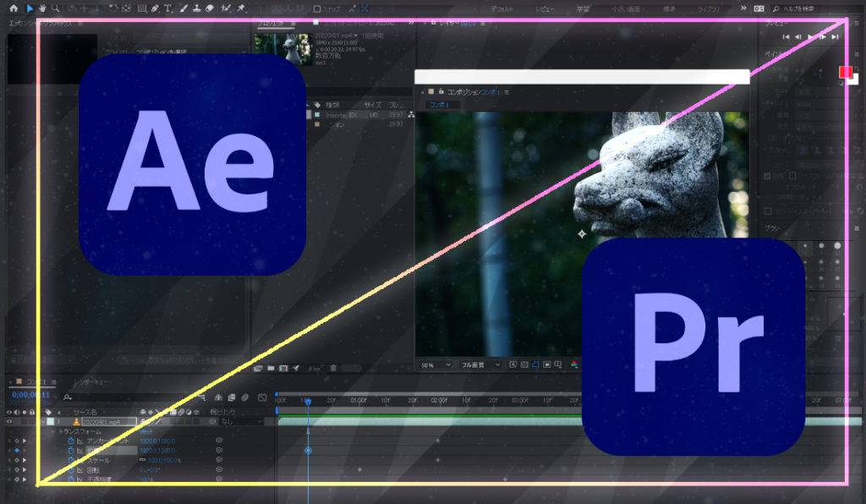
Task: Select the Rotation tool
Action: tap(114, 8)
